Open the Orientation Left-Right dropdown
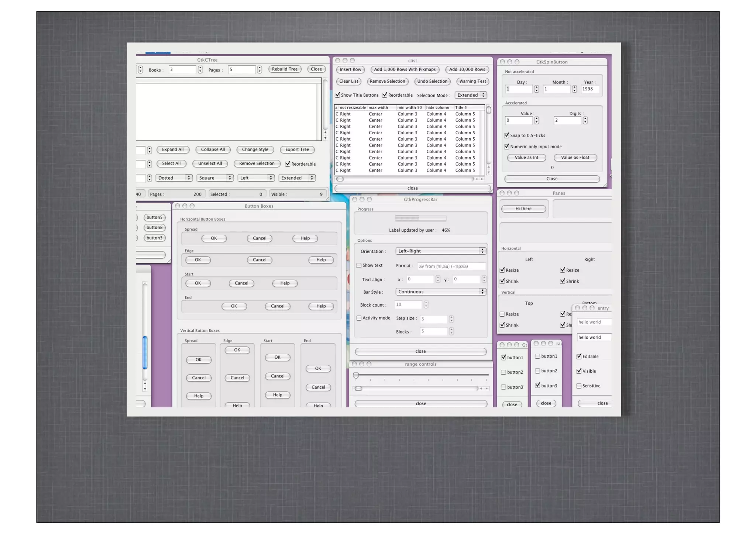Viewport: 756px width, 534px height. [440, 251]
